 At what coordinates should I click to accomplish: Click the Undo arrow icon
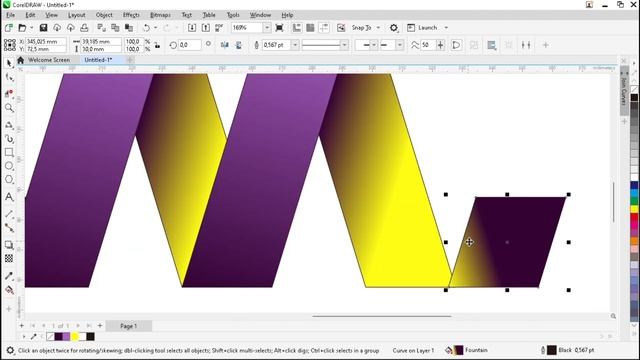pos(146,28)
